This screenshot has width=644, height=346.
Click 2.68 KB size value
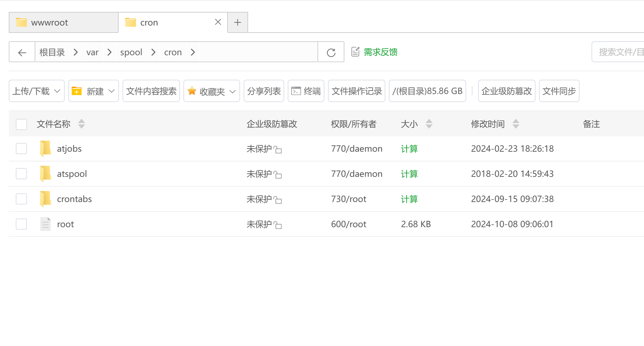click(416, 224)
